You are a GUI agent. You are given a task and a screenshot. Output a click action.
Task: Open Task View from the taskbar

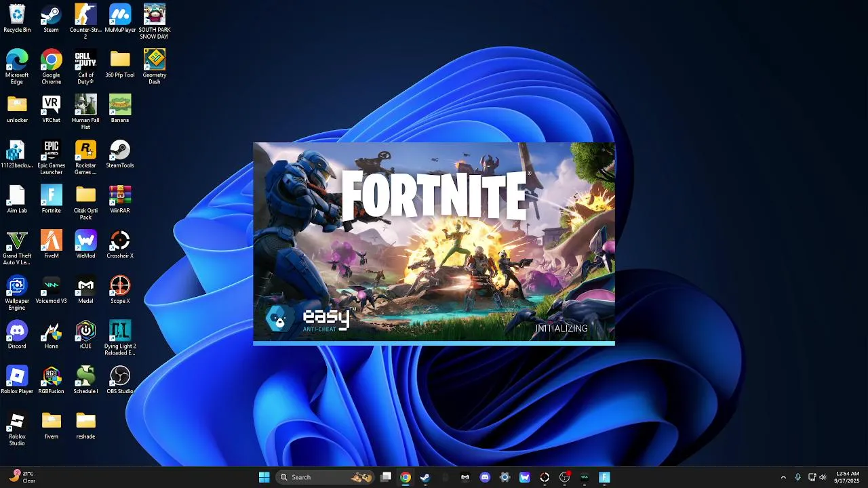(x=386, y=477)
